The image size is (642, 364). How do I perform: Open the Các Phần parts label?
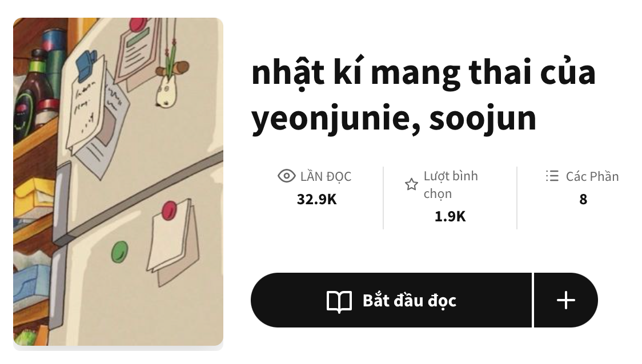click(x=592, y=176)
